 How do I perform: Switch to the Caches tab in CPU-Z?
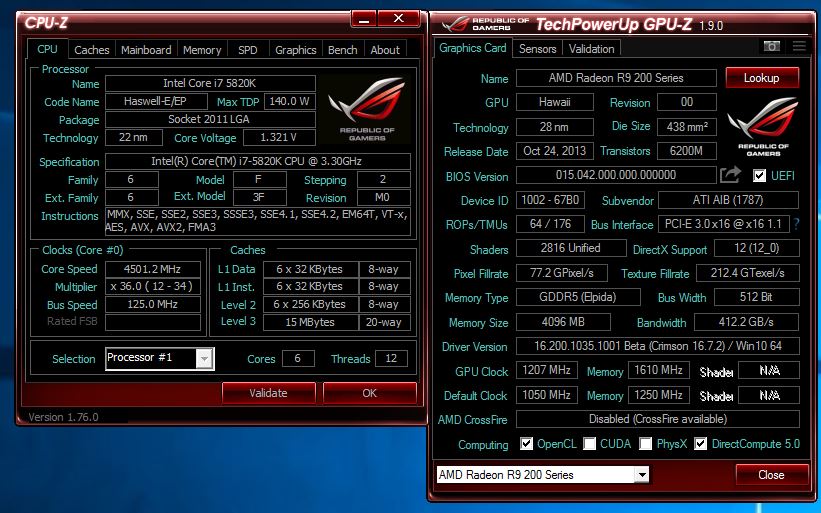coord(92,50)
